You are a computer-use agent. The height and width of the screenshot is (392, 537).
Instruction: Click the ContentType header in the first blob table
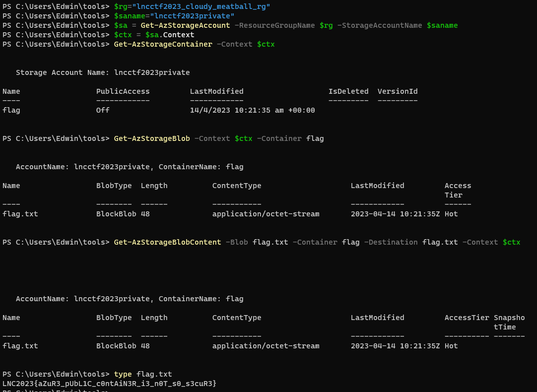[x=237, y=186]
